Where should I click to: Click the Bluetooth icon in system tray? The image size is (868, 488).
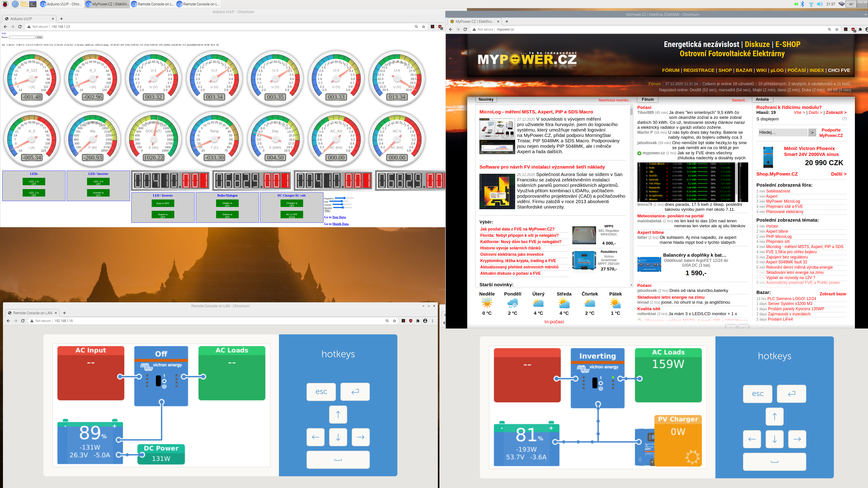click(803, 4)
